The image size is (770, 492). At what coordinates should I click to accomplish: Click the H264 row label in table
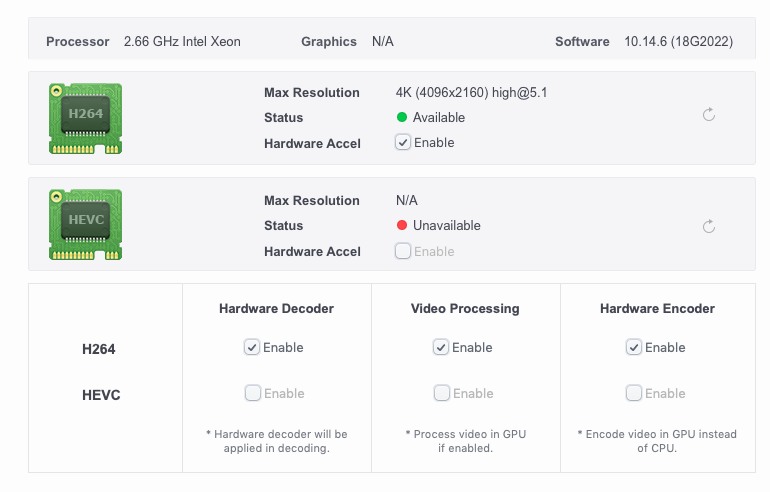(99, 349)
